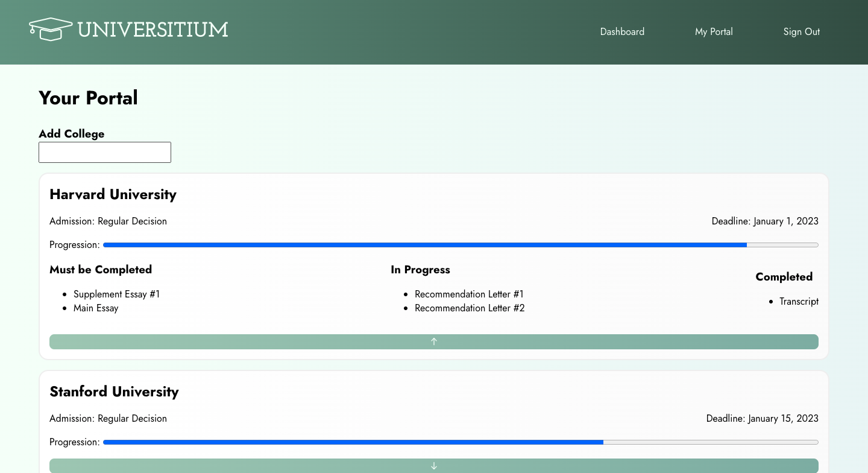Click Recommendation Letter #1 item

tap(470, 294)
